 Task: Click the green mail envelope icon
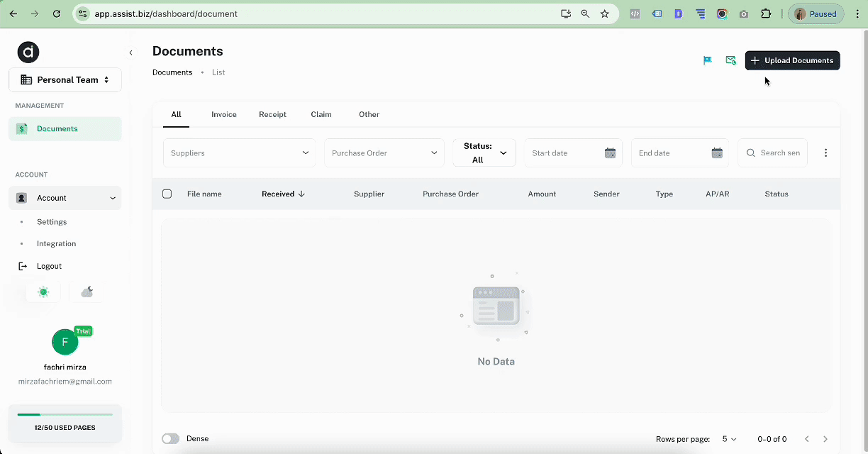(730, 60)
